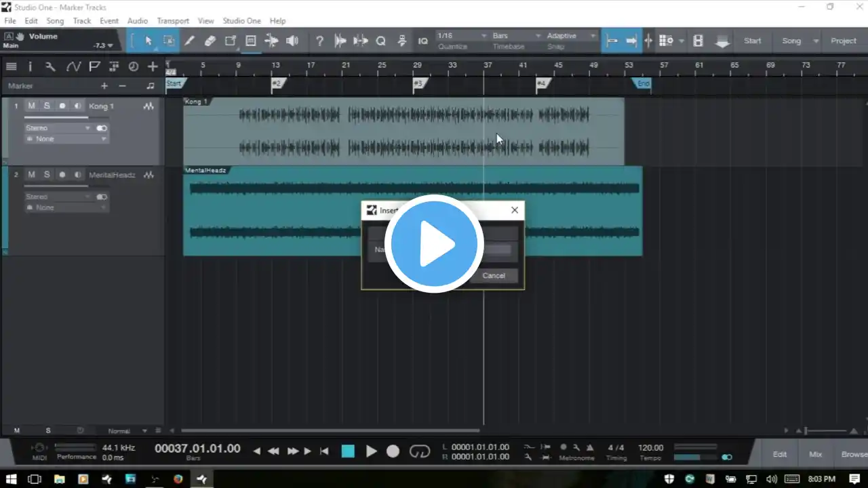Open the Track menu

coord(82,21)
